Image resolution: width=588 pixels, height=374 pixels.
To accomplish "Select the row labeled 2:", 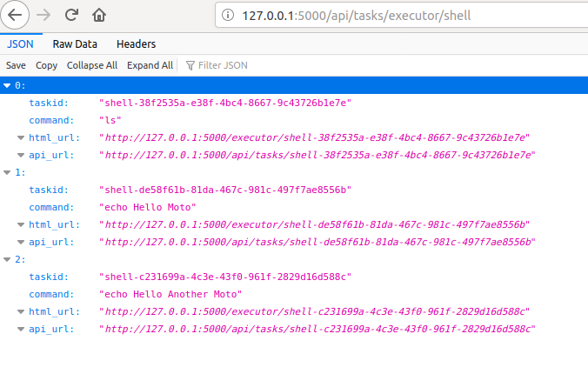I will pos(294,259).
